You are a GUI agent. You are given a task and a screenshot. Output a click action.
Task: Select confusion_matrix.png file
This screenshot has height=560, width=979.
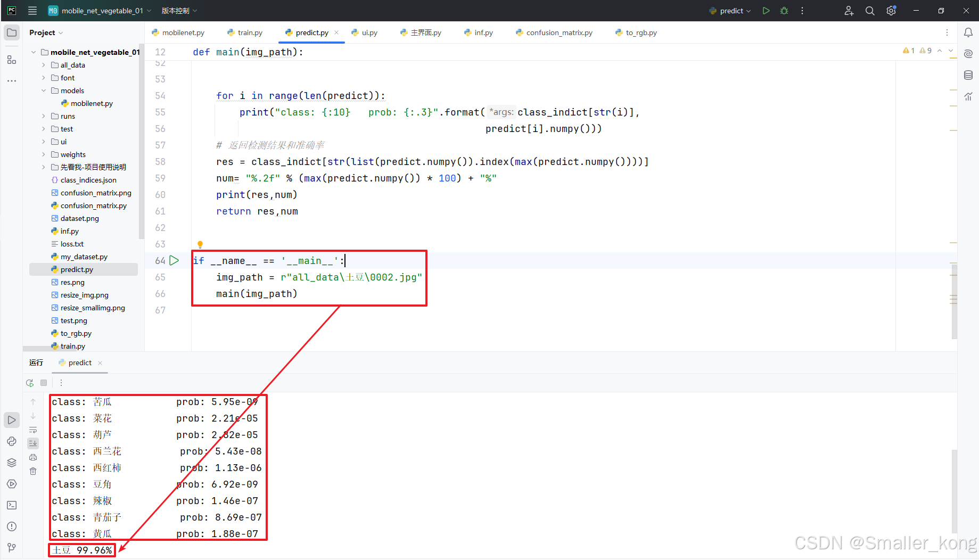click(x=96, y=193)
